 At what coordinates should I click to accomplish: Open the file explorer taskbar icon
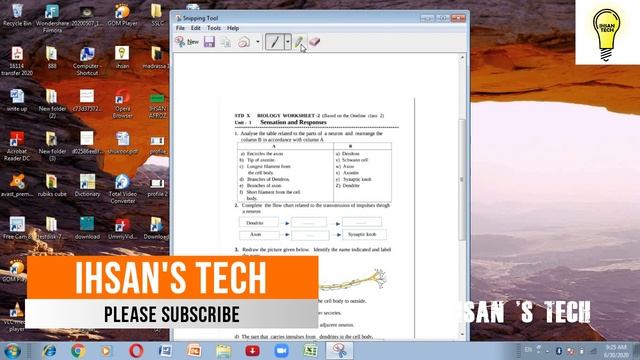[x=223, y=351]
